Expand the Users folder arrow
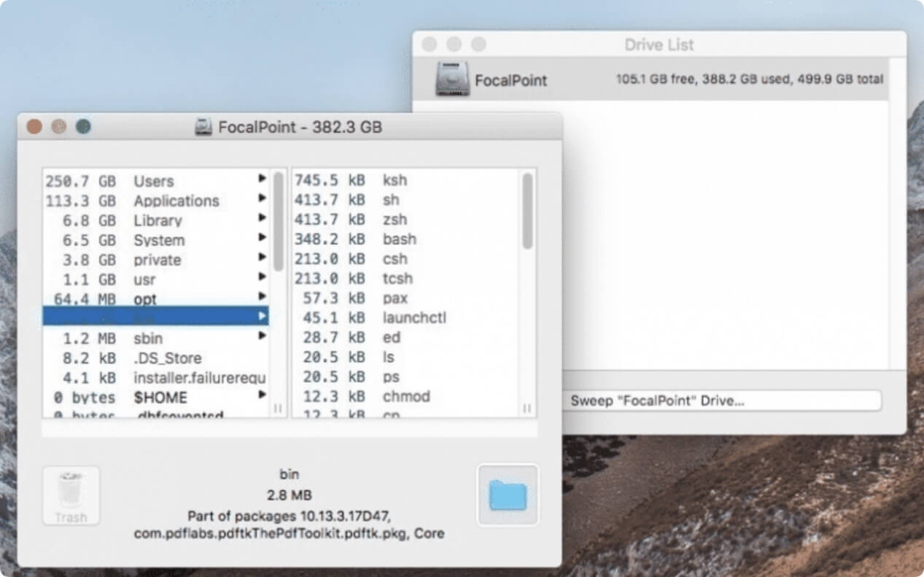Viewport: 924px width, 577px height. pyautogui.click(x=262, y=179)
